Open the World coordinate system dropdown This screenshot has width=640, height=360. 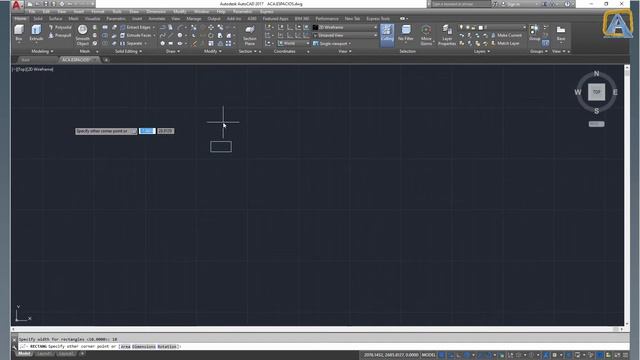(x=293, y=43)
